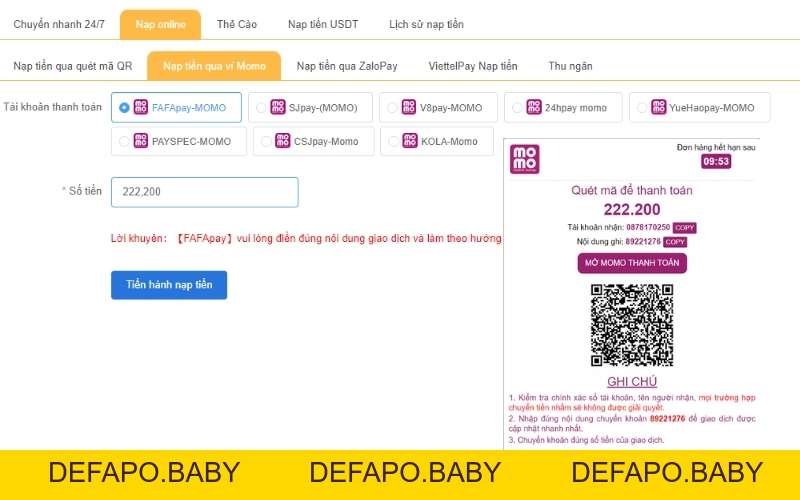Screen dimensions: 800x500
Task: Open ViettelPay Nạp tiền tab
Action: tap(472, 66)
